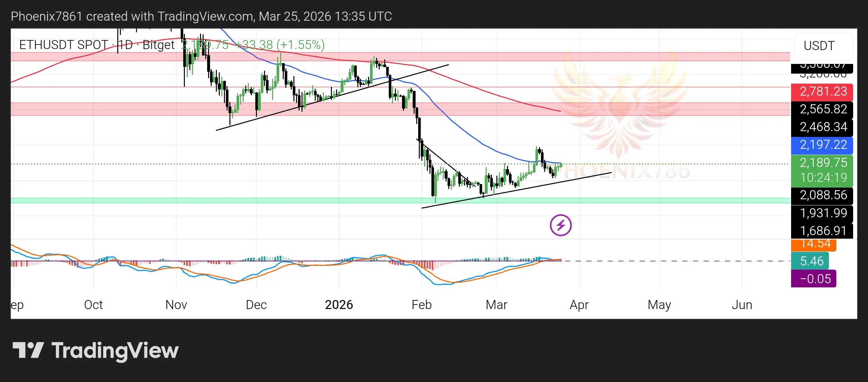
Task: Click the orange 14.54 indicator value
Action: pos(813,245)
